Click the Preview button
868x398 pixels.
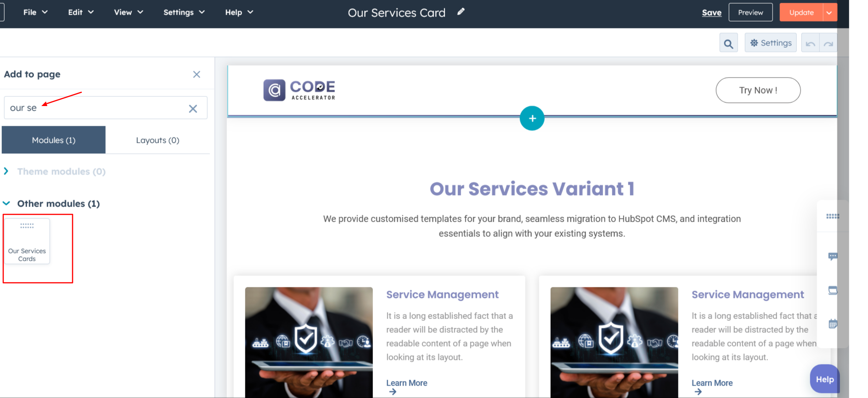pos(750,12)
